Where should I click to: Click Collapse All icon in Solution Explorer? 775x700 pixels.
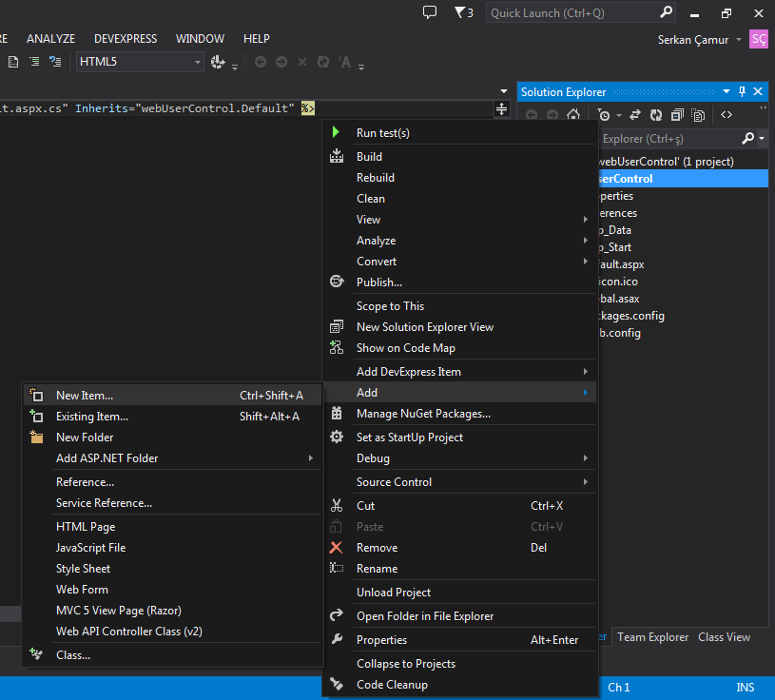coord(677,115)
